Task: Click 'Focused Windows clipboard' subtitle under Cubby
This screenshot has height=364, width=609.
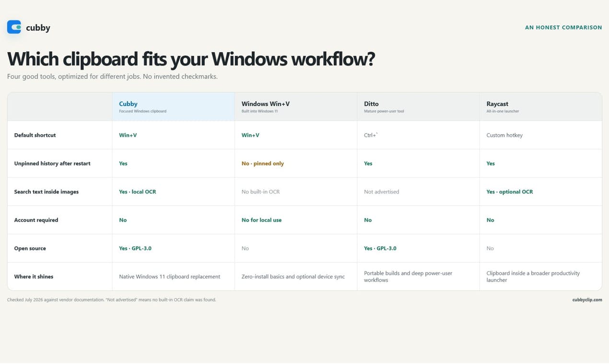Action: point(142,111)
